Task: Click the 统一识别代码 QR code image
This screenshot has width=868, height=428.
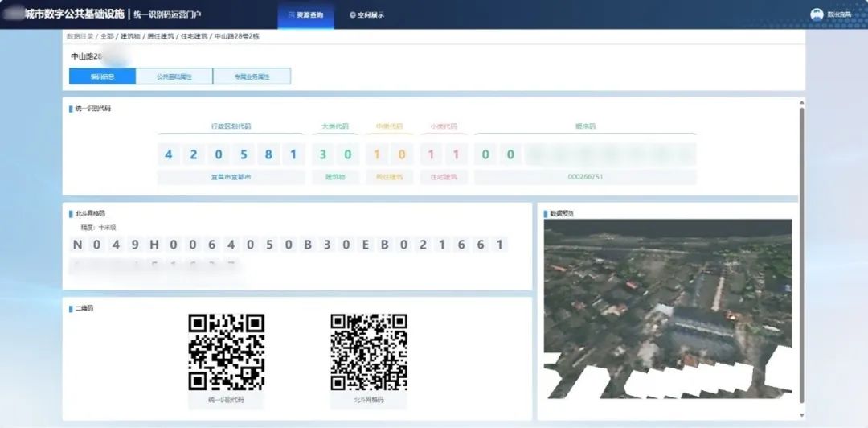Action: point(226,352)
